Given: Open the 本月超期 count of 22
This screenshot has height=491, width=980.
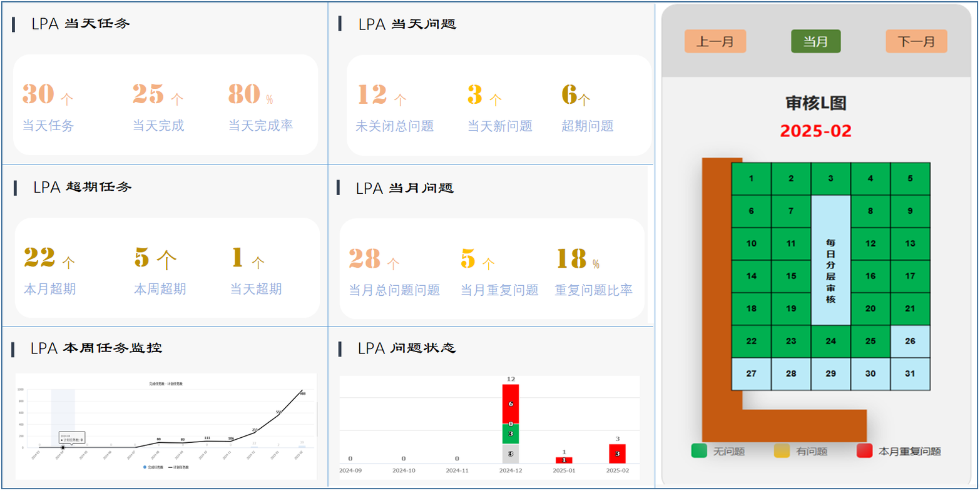Looking at the screenshot, I should [40, 257].
